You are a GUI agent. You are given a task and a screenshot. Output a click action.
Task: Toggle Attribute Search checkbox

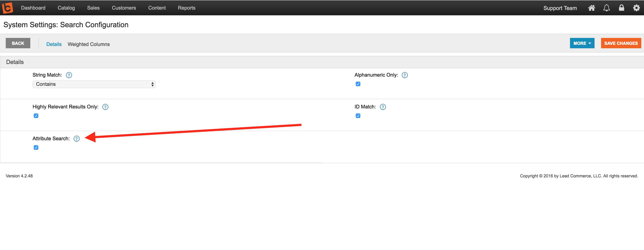[36, 148]
